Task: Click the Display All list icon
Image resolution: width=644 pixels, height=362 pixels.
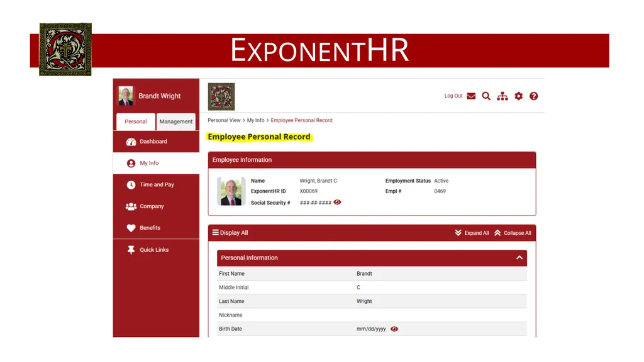Action: tap(215, 233)
